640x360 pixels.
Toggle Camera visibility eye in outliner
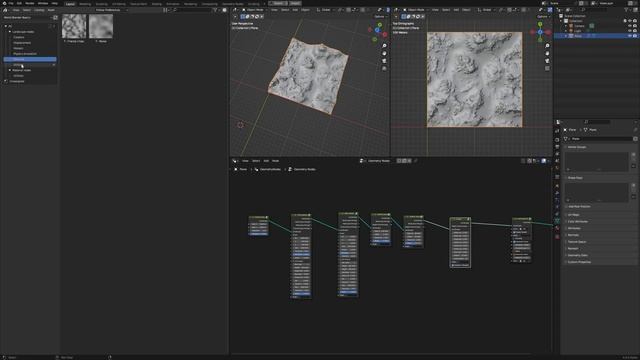(629, 26)
